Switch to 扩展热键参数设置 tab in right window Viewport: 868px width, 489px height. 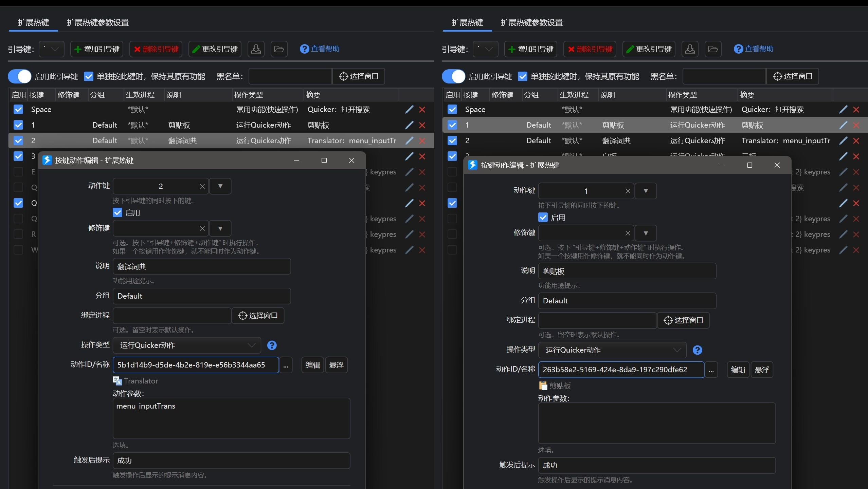click(x=532, y=23)
